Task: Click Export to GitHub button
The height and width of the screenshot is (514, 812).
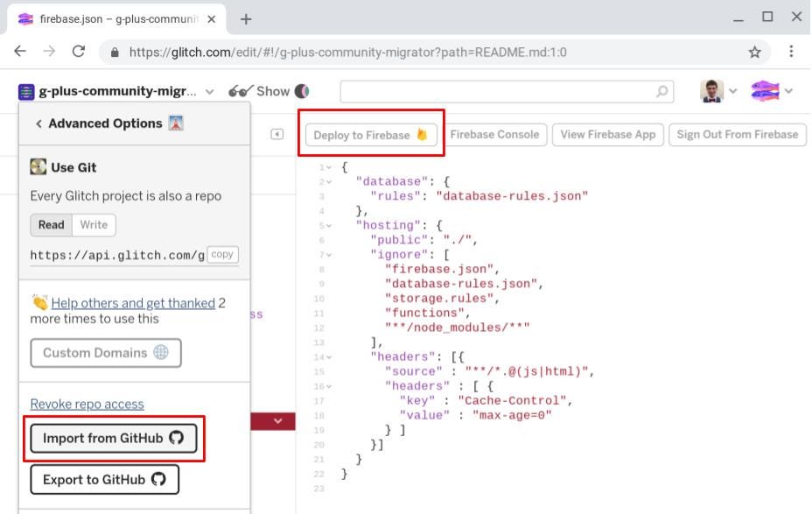Action: pos(105,480)
